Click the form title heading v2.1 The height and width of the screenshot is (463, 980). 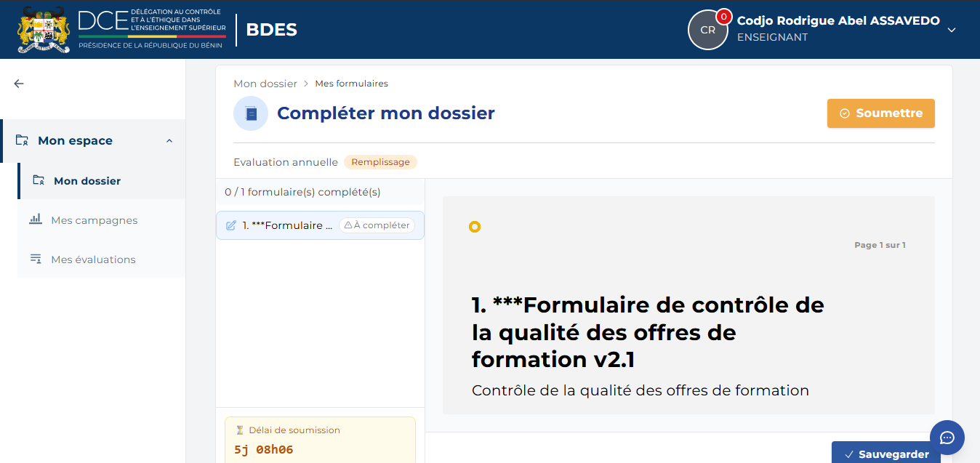(648, 332)
